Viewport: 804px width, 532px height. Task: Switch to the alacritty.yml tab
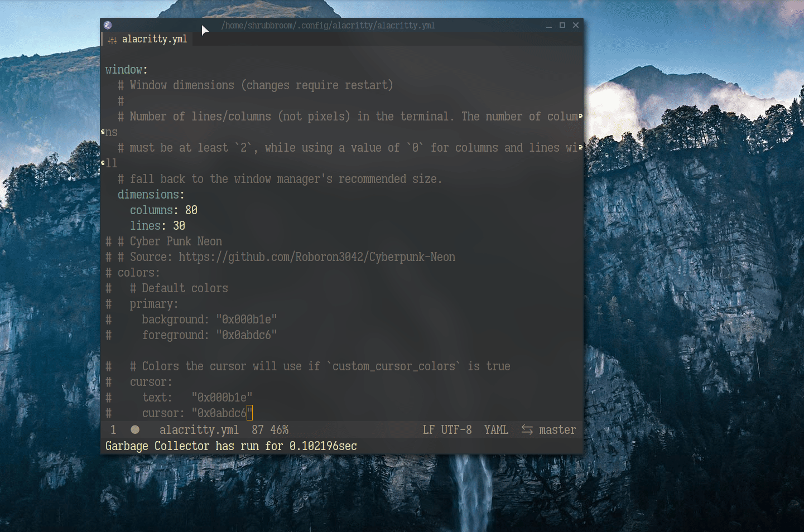click(155, 39)
